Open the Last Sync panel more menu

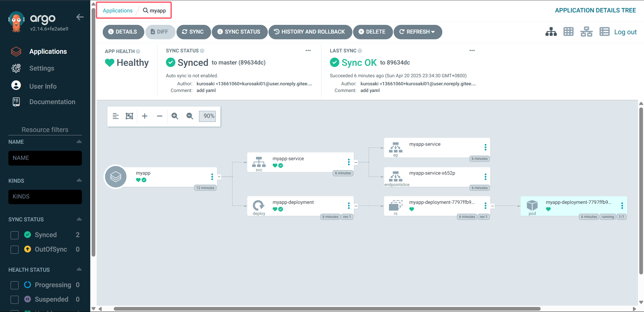pyautogui.click(x=472, y=50)
